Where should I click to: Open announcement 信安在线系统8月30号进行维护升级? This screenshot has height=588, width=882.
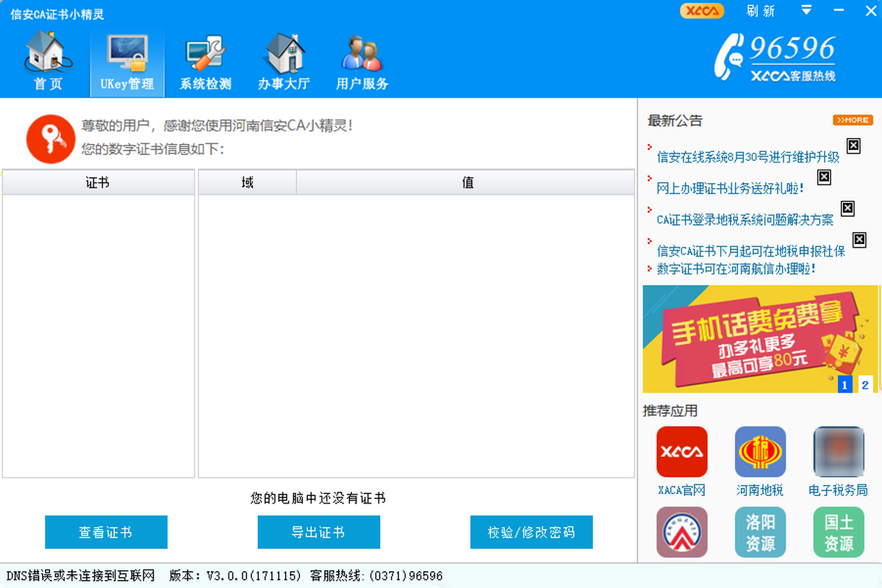(747, 157)
